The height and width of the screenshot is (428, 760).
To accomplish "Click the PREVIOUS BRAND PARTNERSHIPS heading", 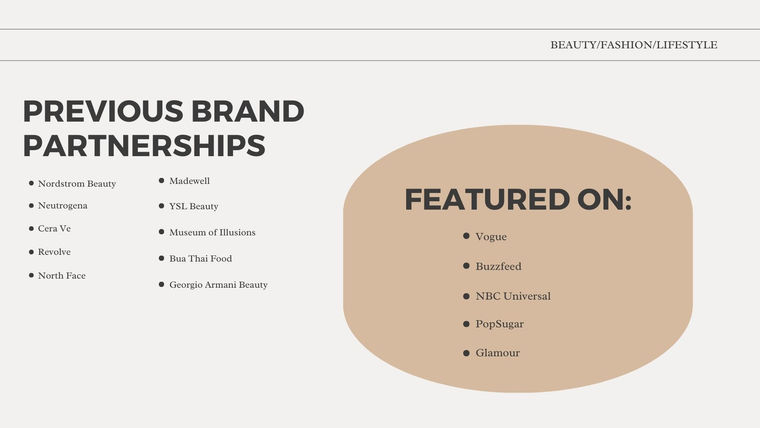I will tap(163, 128).
